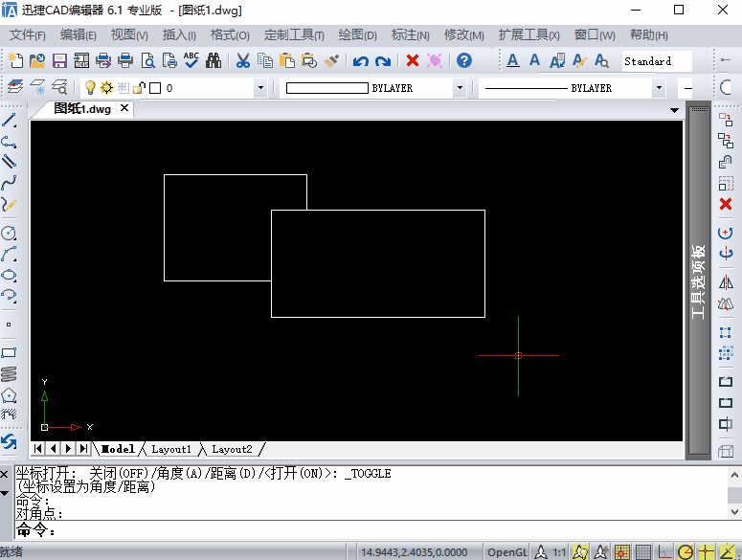The image size is (742, 560).
Task: Toggle snap grid in status bar
Action: pos(621,552)
